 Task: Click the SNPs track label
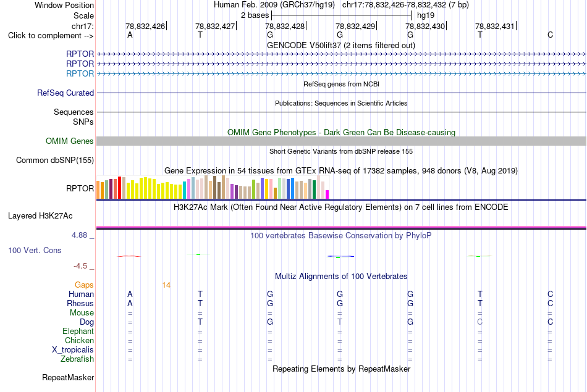coord(83,122)
